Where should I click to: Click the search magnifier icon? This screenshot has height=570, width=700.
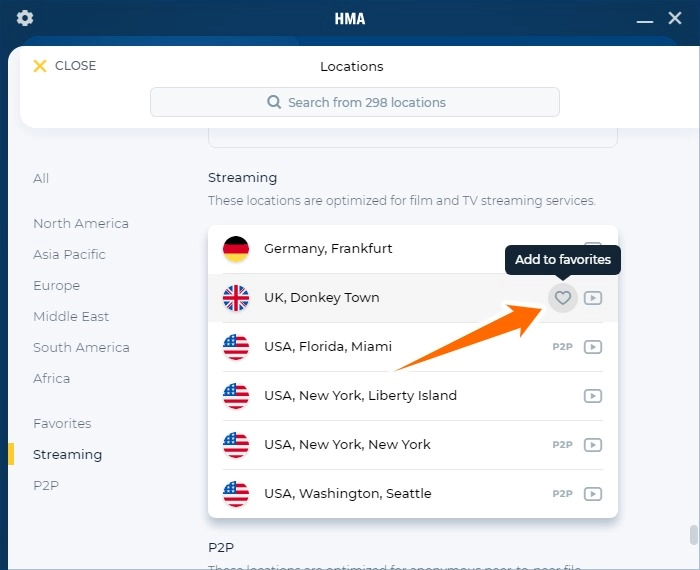click(x=274, y=102)
